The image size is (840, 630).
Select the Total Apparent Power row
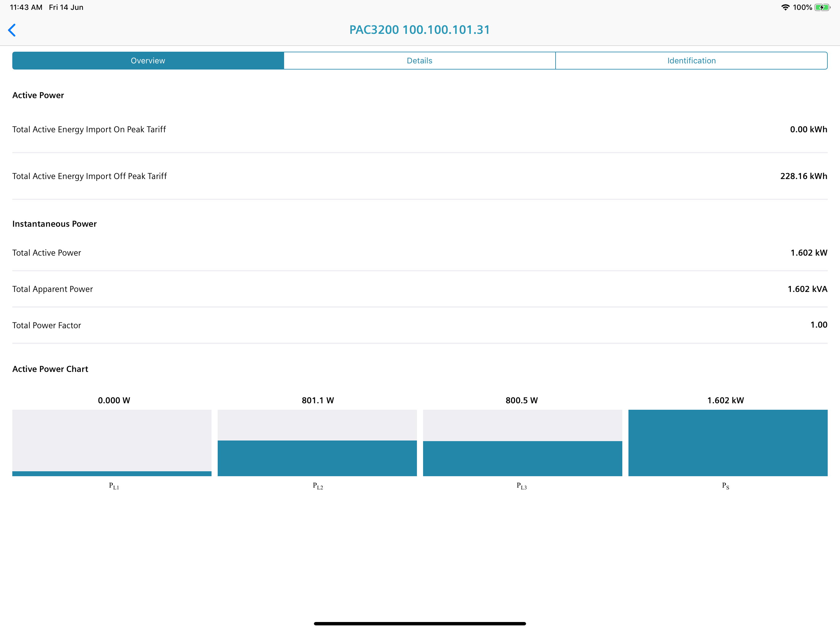pyautogui.click(x=420, y=289)
